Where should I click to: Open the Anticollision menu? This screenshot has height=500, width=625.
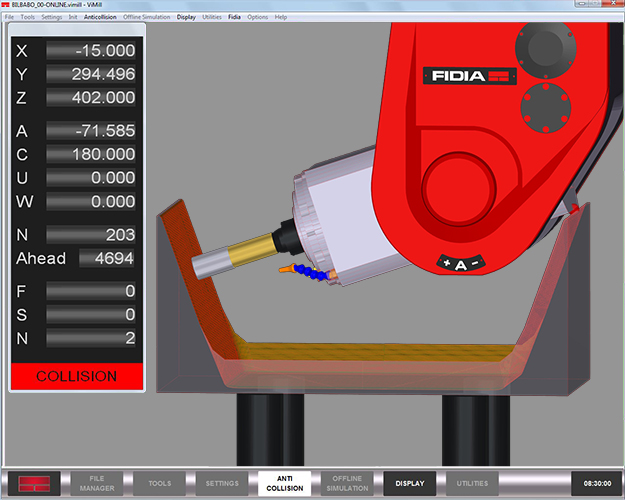coord(100,17)
